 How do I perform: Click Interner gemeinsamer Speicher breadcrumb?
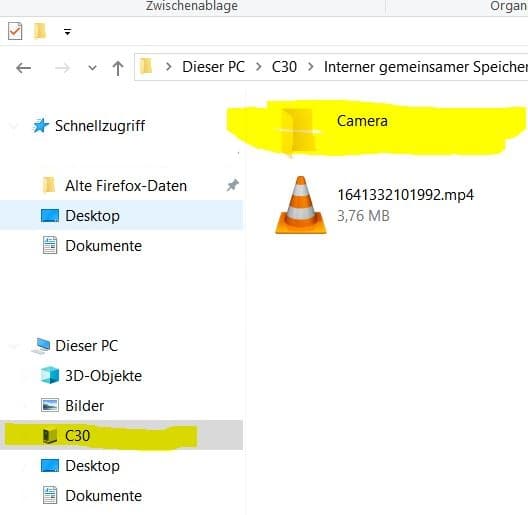pyautogui.click(x=426, y=67)
